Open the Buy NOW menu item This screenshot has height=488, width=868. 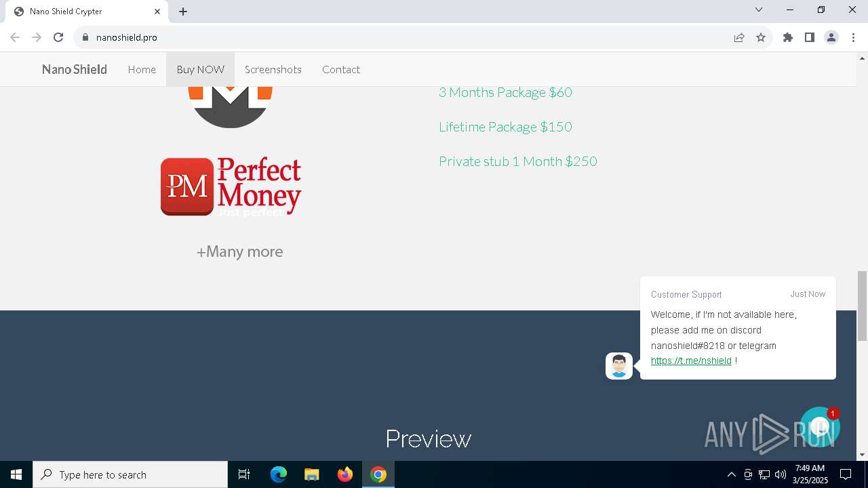[201, 69]
